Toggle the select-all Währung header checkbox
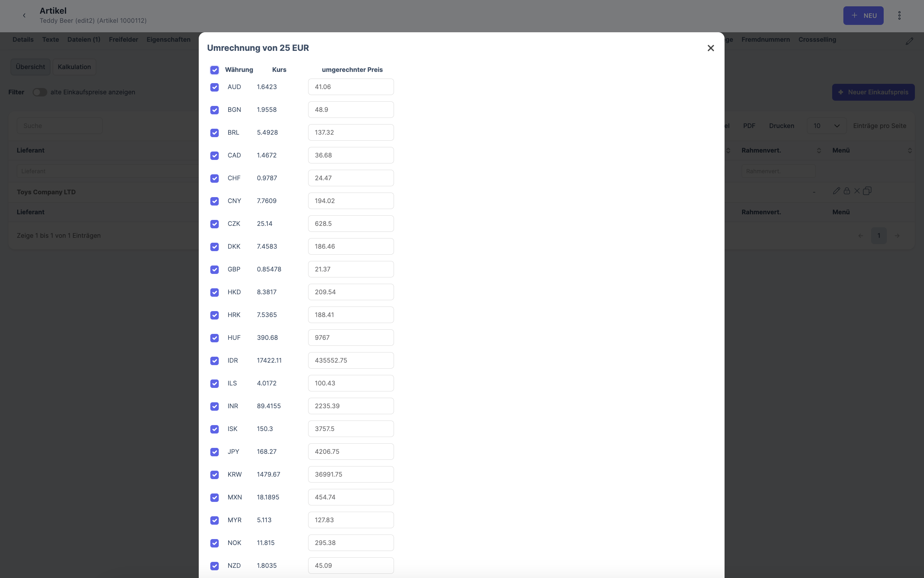The image size is (924, 578). 214,70
